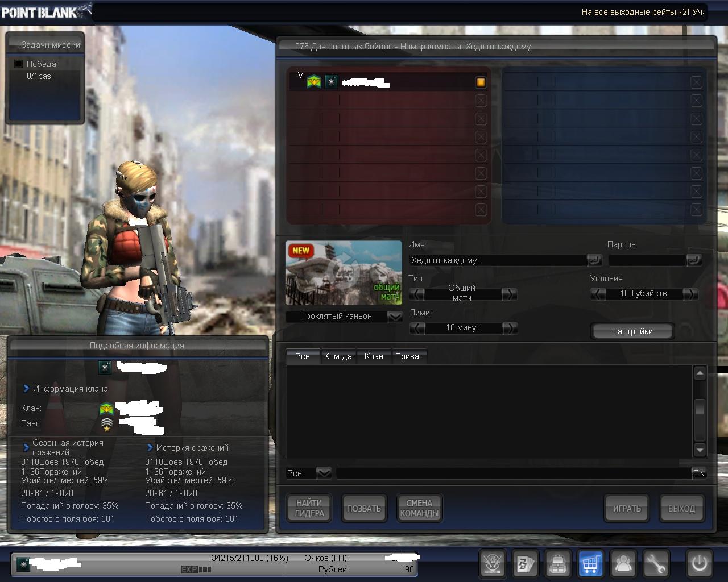Increase the kill condition with right arrow

click(x=690, y=294)
